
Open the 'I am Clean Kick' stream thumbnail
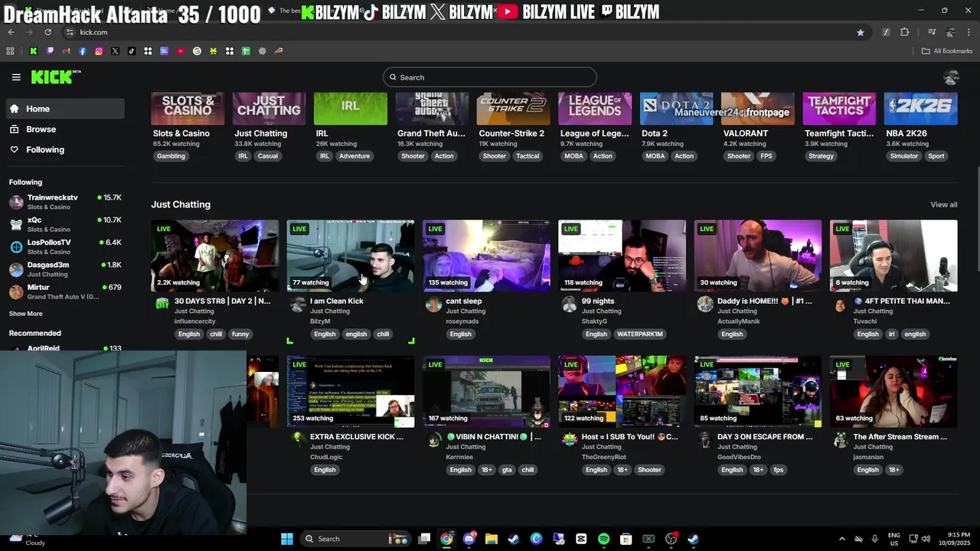(x=351, y=256)
